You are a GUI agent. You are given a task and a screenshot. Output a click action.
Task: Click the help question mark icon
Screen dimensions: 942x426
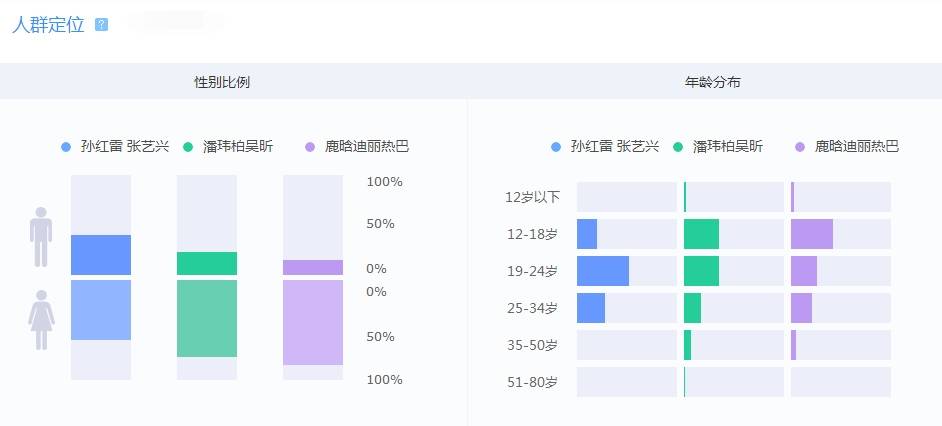[101, 25]
